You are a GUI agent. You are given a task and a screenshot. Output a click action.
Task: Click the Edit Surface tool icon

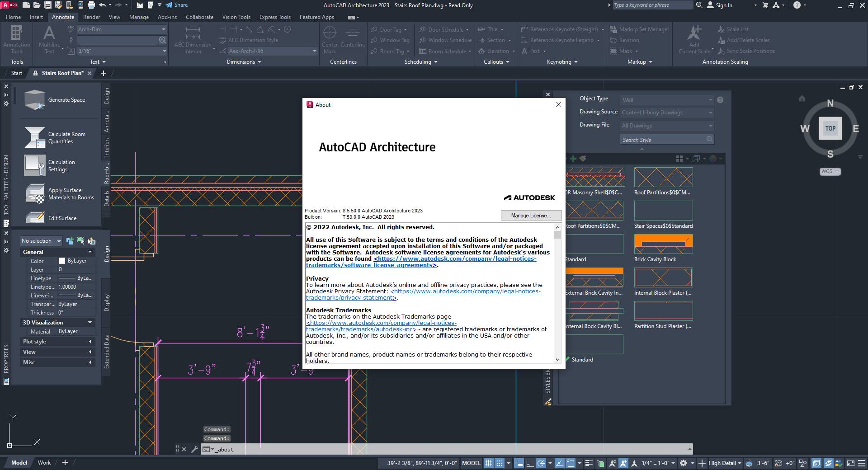[x=34, y=217]
